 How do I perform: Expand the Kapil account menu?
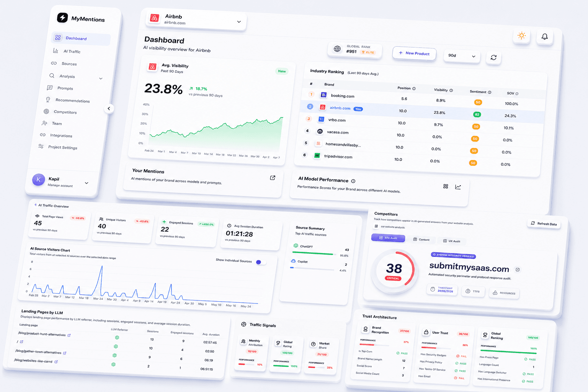point(87,183)
